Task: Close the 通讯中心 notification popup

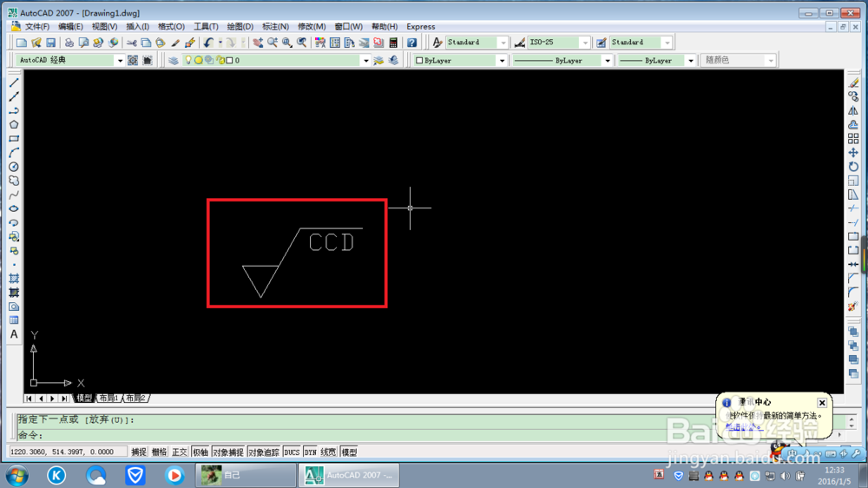Action: click(x=822, y=403)
